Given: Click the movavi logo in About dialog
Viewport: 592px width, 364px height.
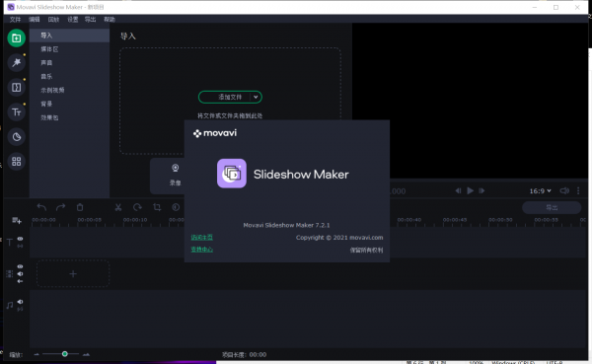Looking at the screenshot, I should (215, 133).
